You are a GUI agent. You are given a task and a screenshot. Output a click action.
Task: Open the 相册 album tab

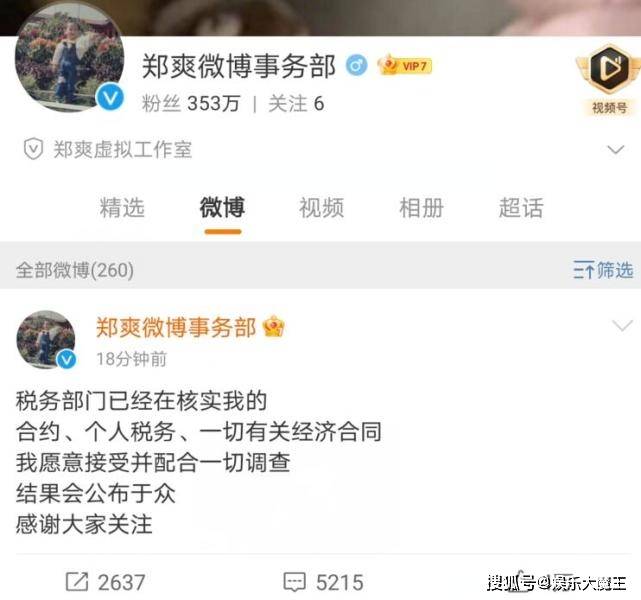421,207
